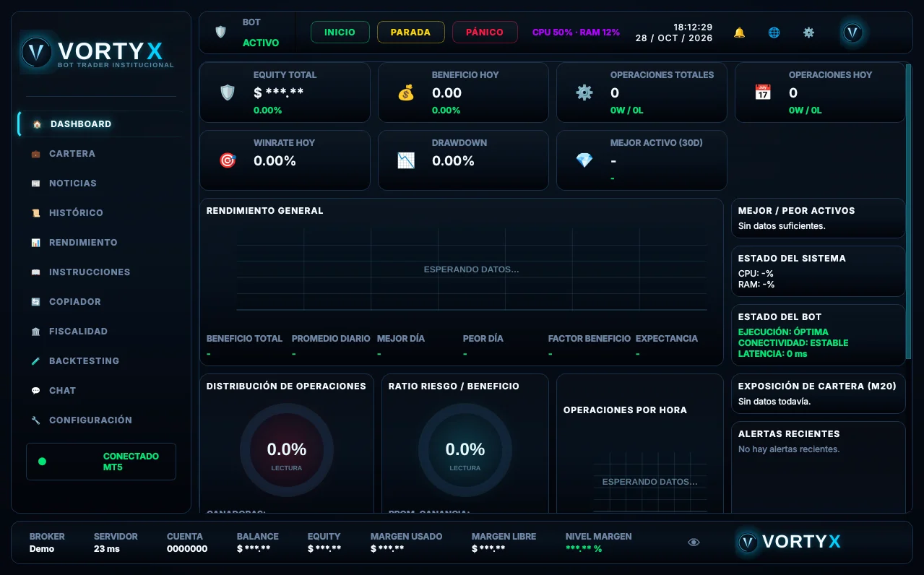
Task: Click the Operaciones por Hora chart
Action: click(649, 482)
